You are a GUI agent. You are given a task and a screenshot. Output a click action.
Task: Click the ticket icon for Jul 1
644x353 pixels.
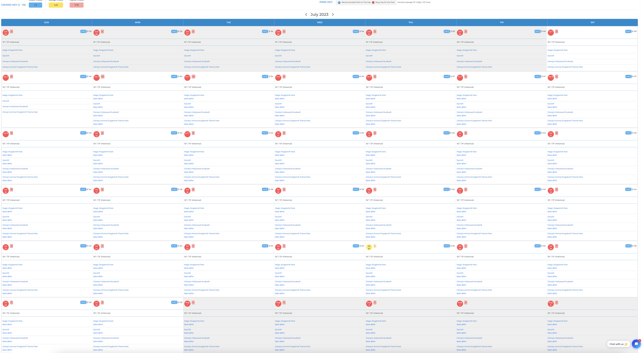click(x=628, y=31)
